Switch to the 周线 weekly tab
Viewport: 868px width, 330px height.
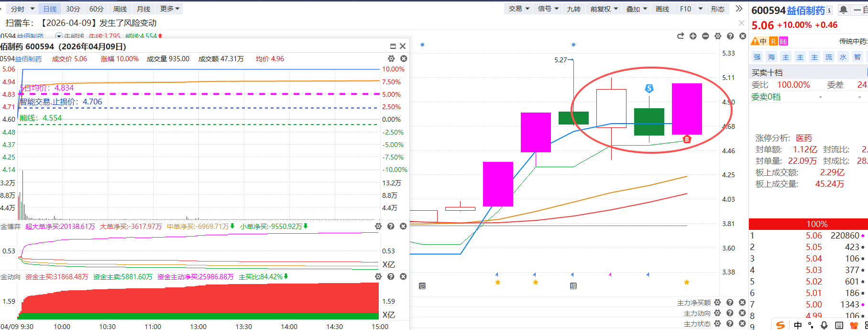120,9
